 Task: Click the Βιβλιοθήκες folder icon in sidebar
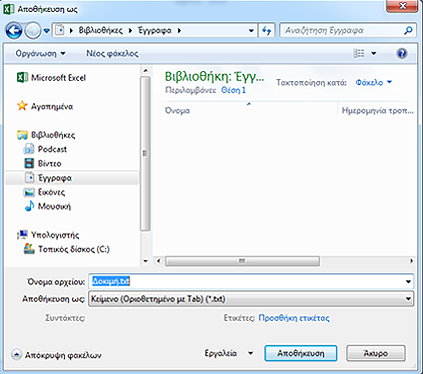(x=22, y=135)
